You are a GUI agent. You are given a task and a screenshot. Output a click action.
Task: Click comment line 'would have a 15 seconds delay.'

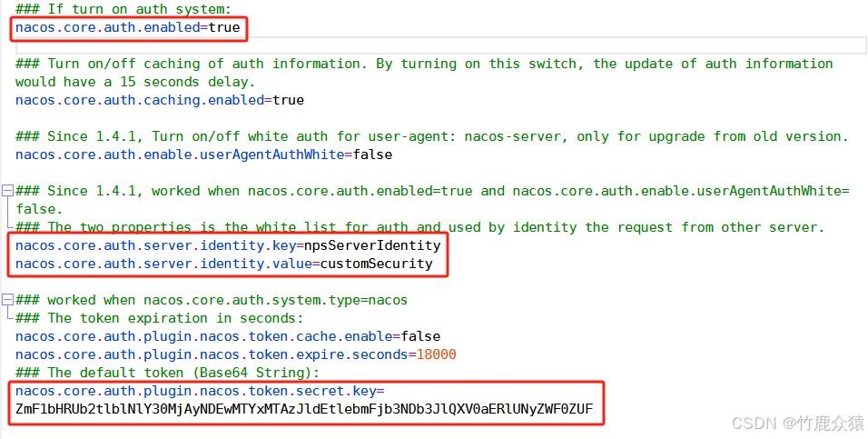(135, 82)
